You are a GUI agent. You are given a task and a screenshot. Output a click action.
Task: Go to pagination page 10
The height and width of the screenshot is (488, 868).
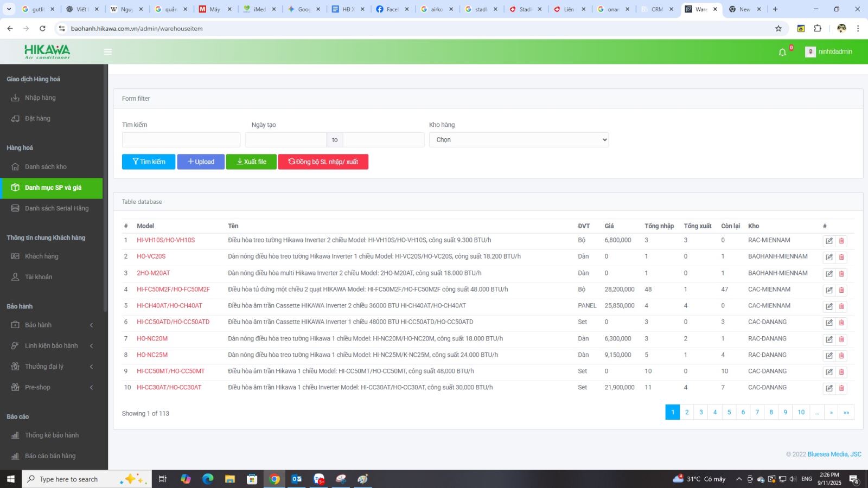801,412
